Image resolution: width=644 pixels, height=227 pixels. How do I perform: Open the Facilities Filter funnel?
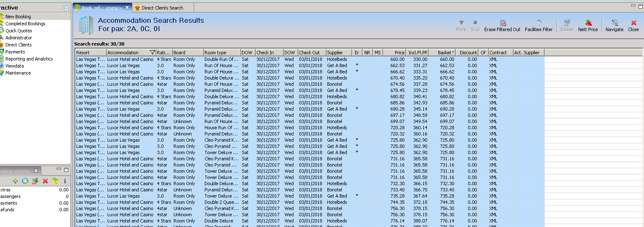[x=539, y=23]
